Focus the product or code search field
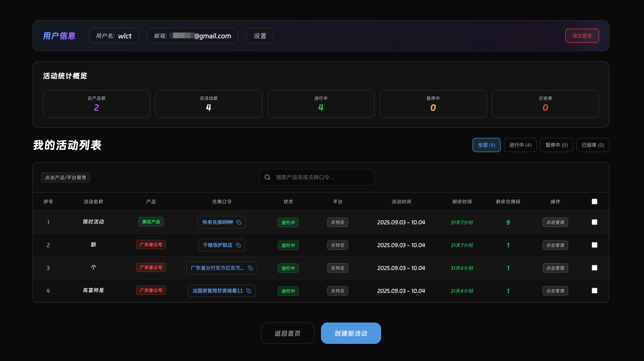Image resolution: width=644 pixels, height=361 pixels. click(322, 177)
